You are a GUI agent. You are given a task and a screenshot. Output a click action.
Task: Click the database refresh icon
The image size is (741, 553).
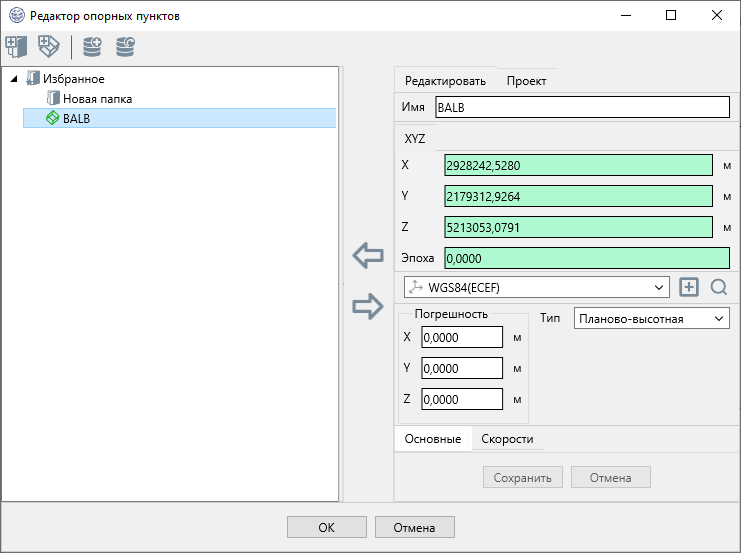click(x=125, y=45)
